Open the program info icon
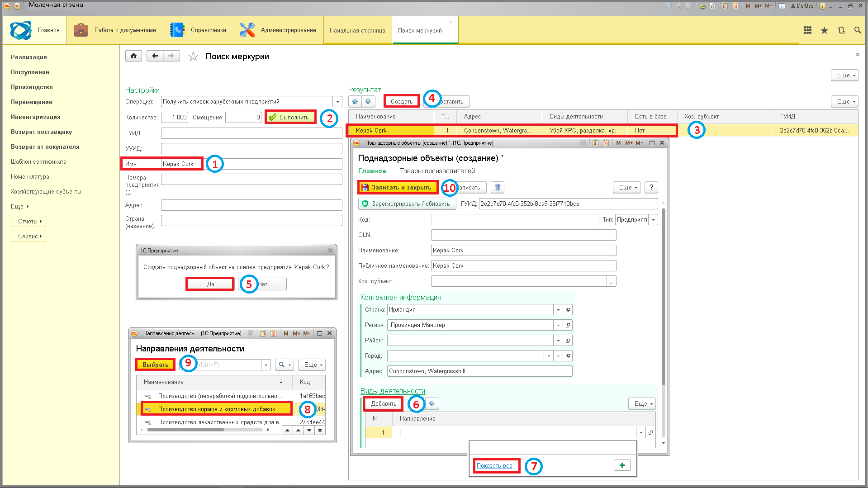868x488 pixels. pos(823,6)
